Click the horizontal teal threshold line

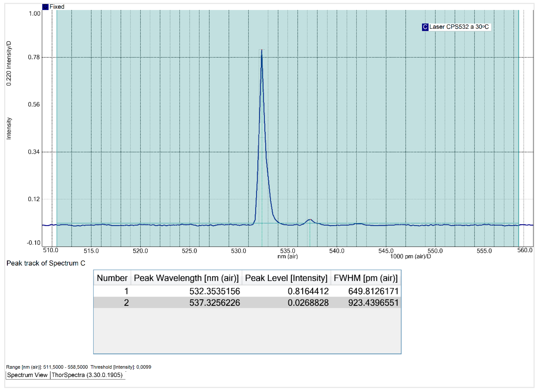pyautogui.click(x=166, y=223)
